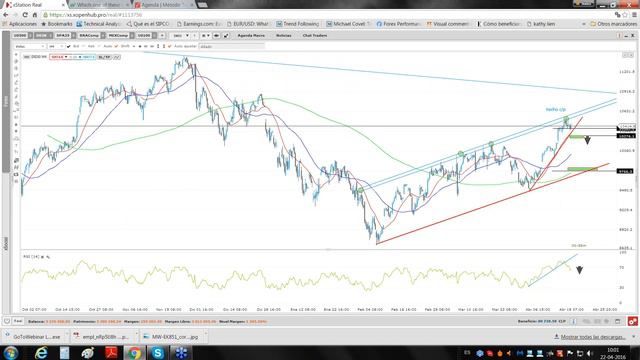Launch Internet Explorer from the taskbar
This screenshot has height=360, width=640.
pyautogui.click(x=41, y=353)
